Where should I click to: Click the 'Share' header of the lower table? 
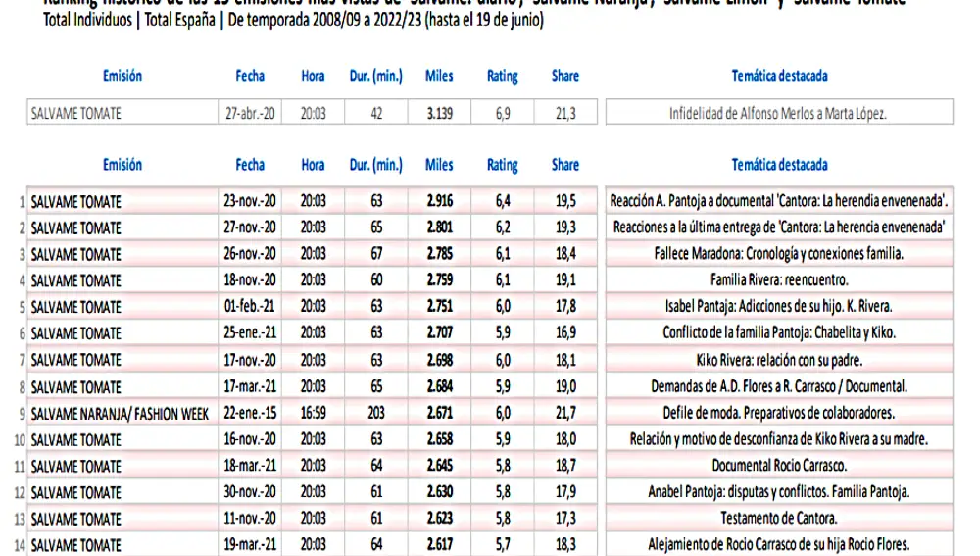coord(565,165)
